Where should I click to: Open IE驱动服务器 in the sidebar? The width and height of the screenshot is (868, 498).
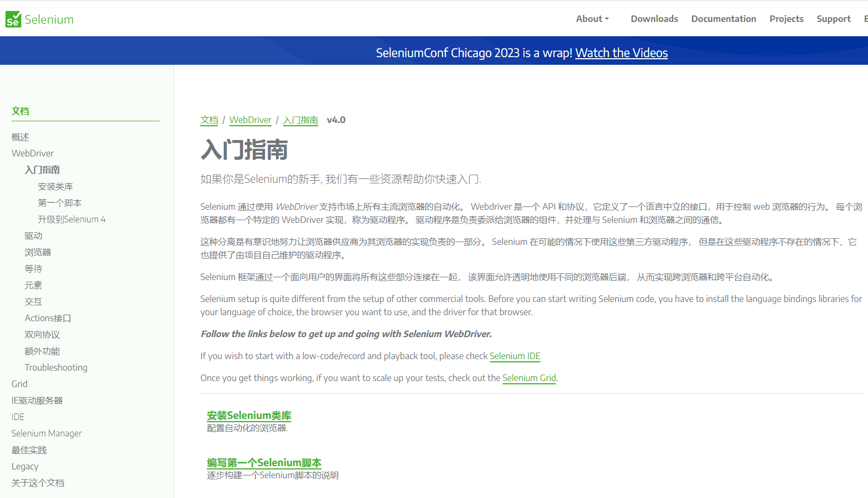[x=37, y=400]
